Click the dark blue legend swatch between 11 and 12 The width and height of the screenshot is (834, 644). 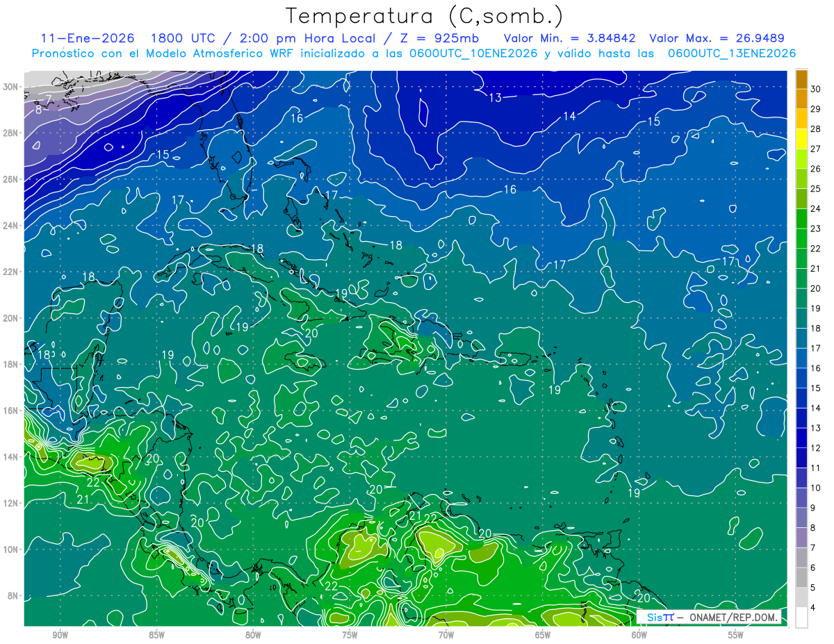(x=802, y=458)
